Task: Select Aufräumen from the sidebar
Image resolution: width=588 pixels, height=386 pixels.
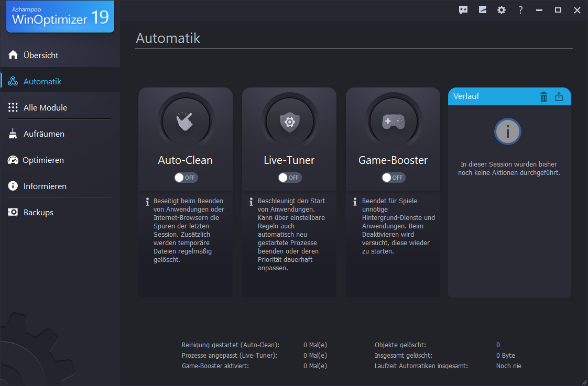Action: [x=43, y=134]
